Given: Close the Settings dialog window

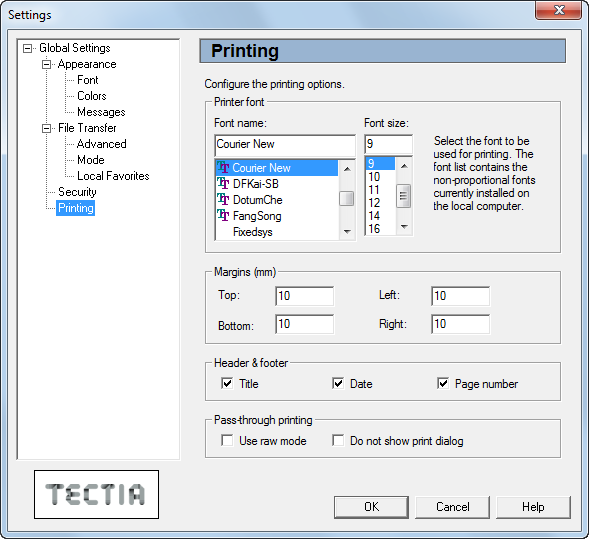Looking at the screenshot, I should coord(559,10).
